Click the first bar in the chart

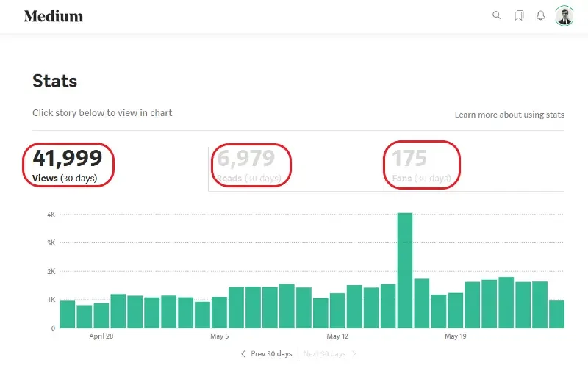coord(68,314)
